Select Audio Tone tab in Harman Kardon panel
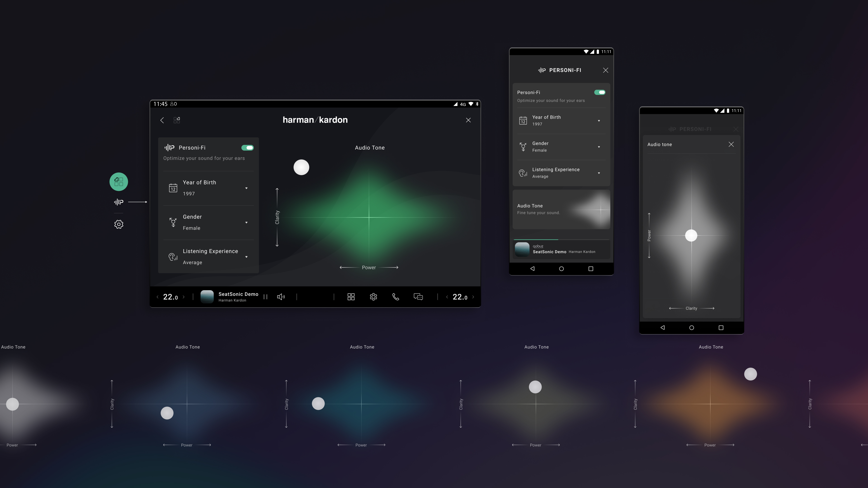Image resolution: width=868 pixels, height=488 pixels. pyautogui.click(x=369, y=147)
